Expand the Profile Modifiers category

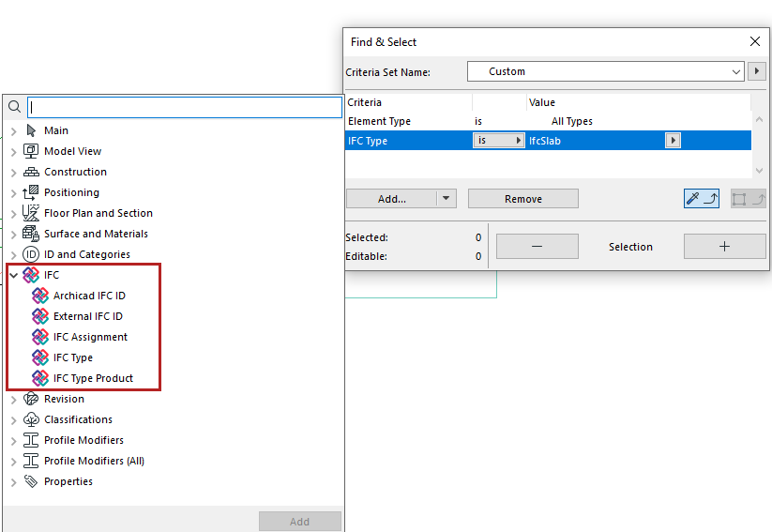click(14, 441)
